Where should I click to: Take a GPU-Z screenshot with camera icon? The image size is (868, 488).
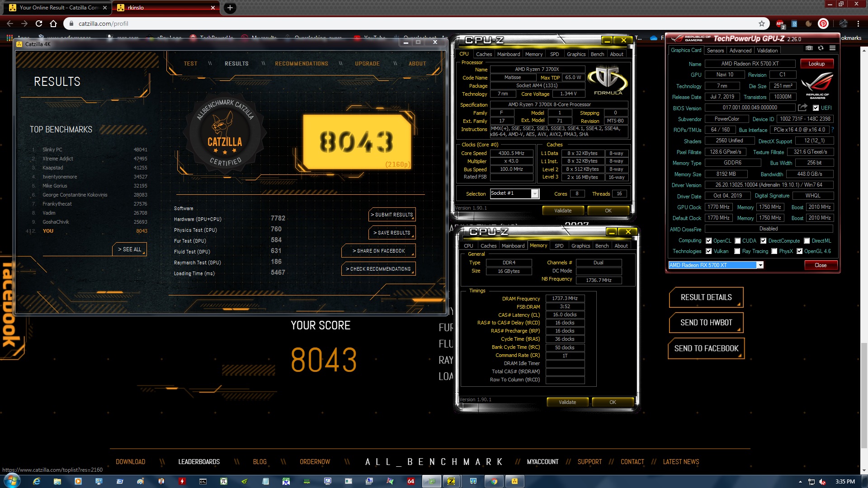coord(809,48)
